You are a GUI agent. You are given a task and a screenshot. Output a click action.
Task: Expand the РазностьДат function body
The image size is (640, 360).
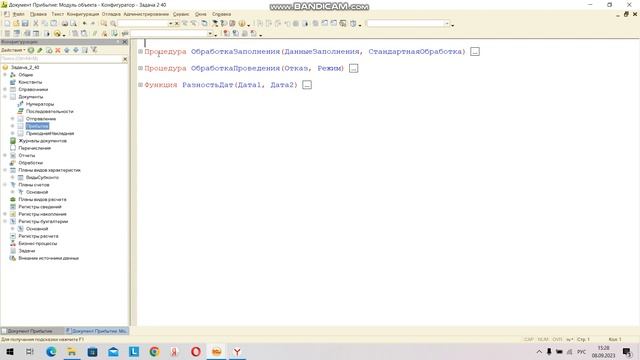[140, 85]
